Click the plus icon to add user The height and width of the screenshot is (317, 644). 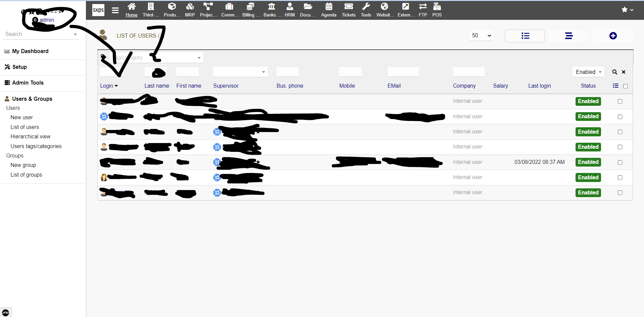point(613,36)
